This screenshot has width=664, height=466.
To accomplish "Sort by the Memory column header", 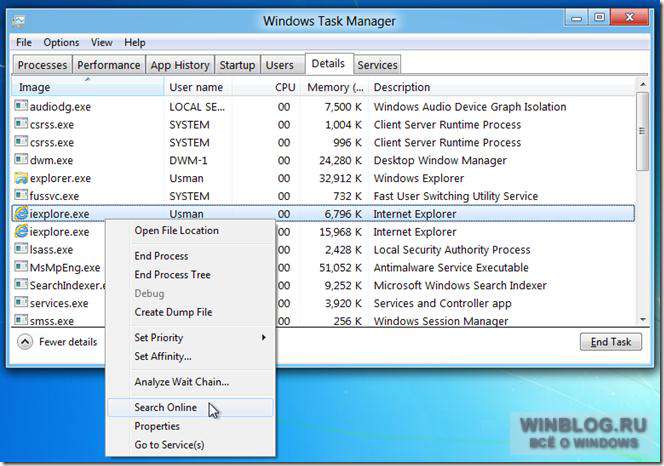I will 335,87.
